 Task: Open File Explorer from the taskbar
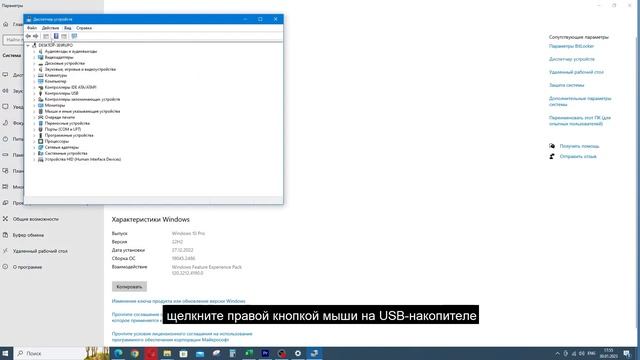point(167,353)
